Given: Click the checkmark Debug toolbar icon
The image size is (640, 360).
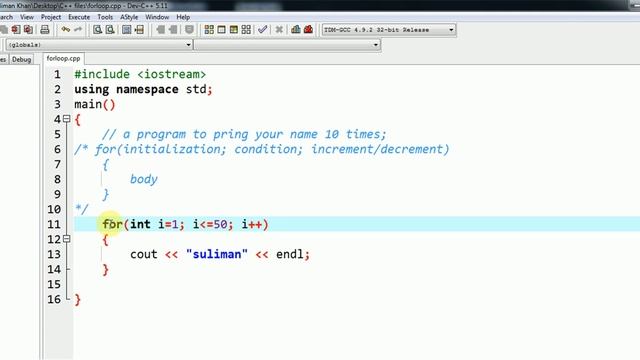Looking at the screenshot, I should pos(262,29).
